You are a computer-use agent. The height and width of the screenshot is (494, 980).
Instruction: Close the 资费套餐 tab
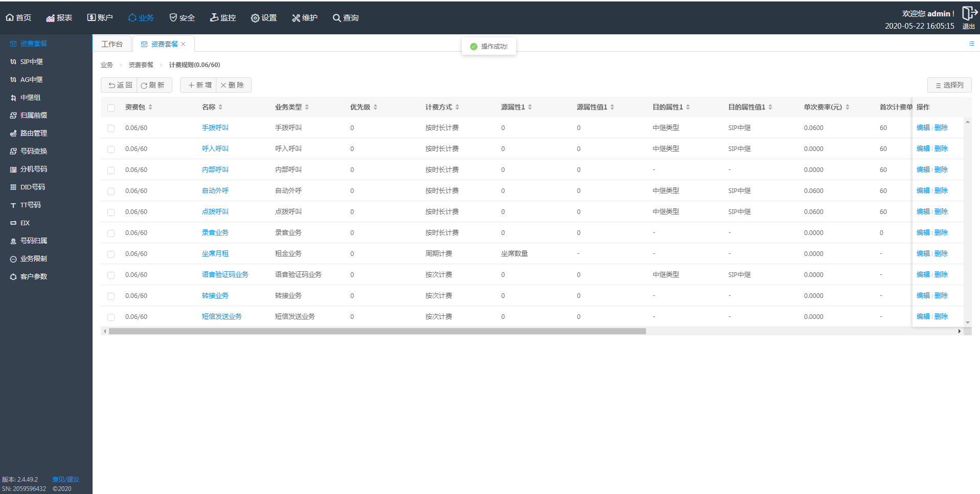[x=183, y=44]
